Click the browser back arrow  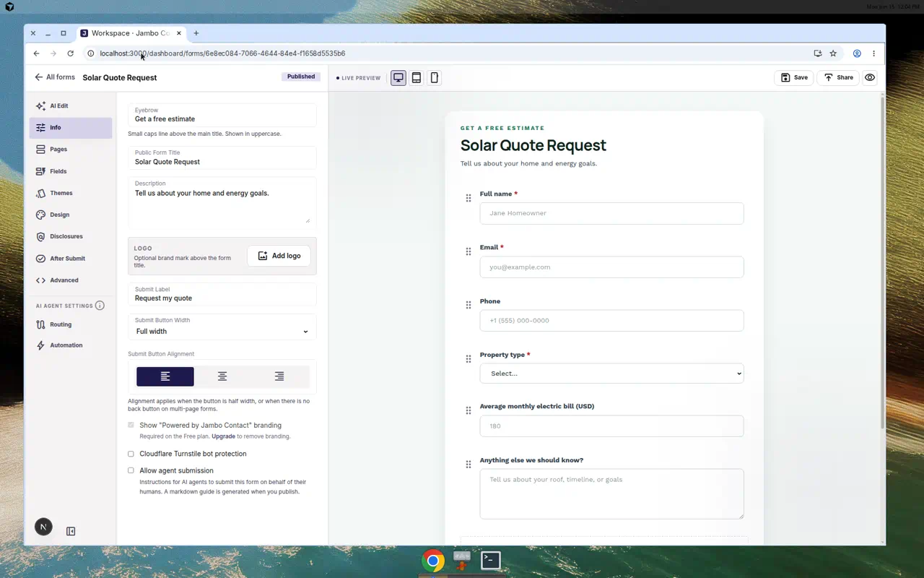tap(36, 53)
